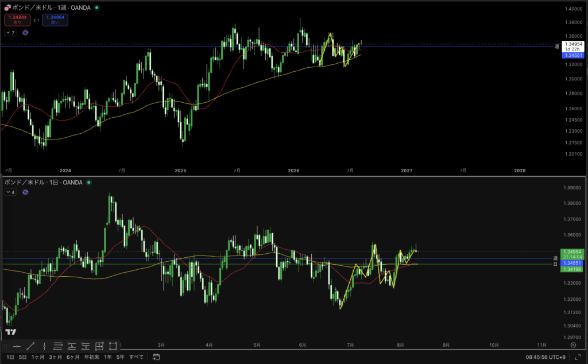Click the 3月 label on daily time axis
588x364 pixels.
(x=161, y=345)
